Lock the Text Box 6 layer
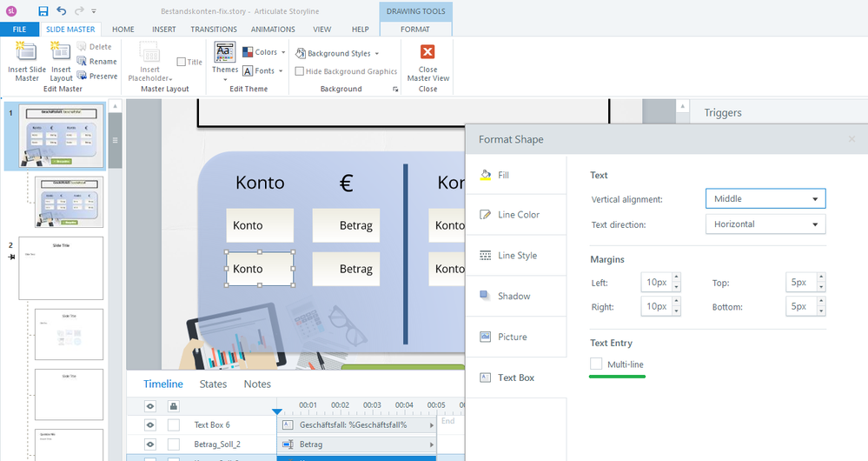The width and height of the screenshot is (868, 461). (x=174, y=425)
